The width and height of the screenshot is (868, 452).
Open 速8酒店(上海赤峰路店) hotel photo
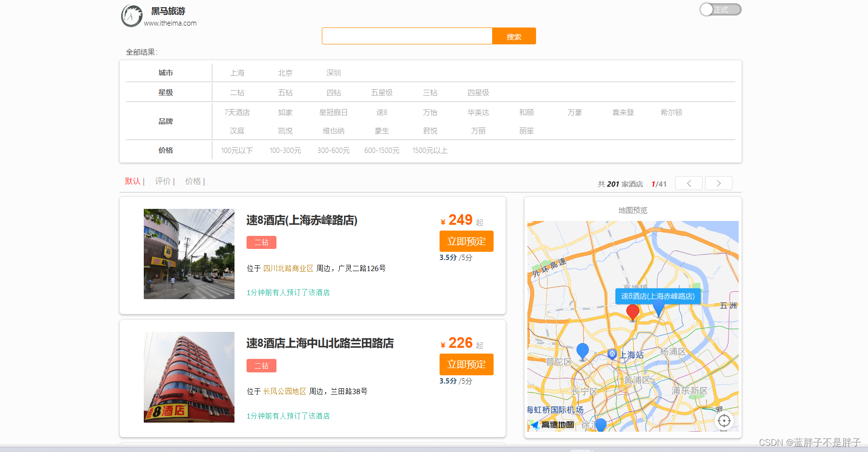click(x=189, y=254)
